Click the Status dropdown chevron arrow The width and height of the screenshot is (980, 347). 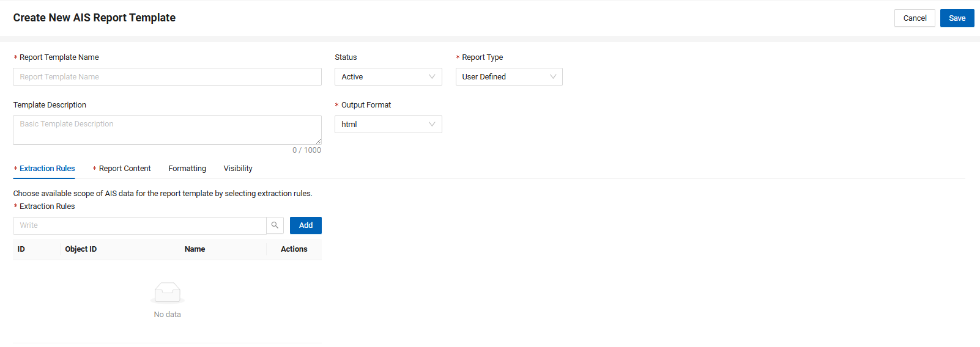(x=432, y=76)
